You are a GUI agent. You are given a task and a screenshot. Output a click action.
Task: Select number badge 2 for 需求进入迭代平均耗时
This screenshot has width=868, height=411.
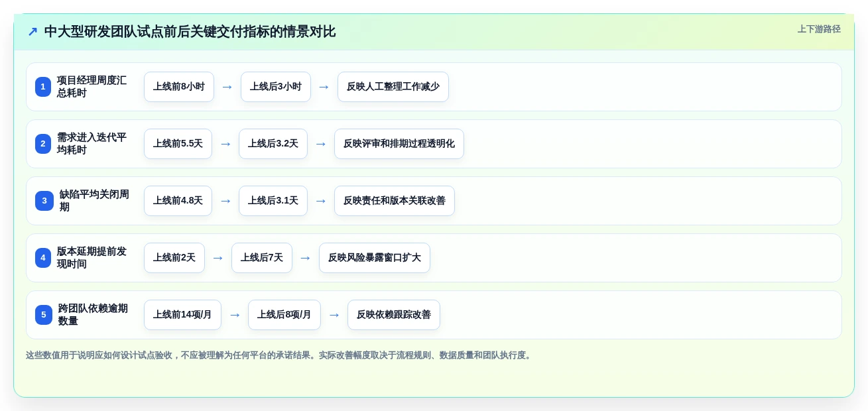[x=43, y=144]
